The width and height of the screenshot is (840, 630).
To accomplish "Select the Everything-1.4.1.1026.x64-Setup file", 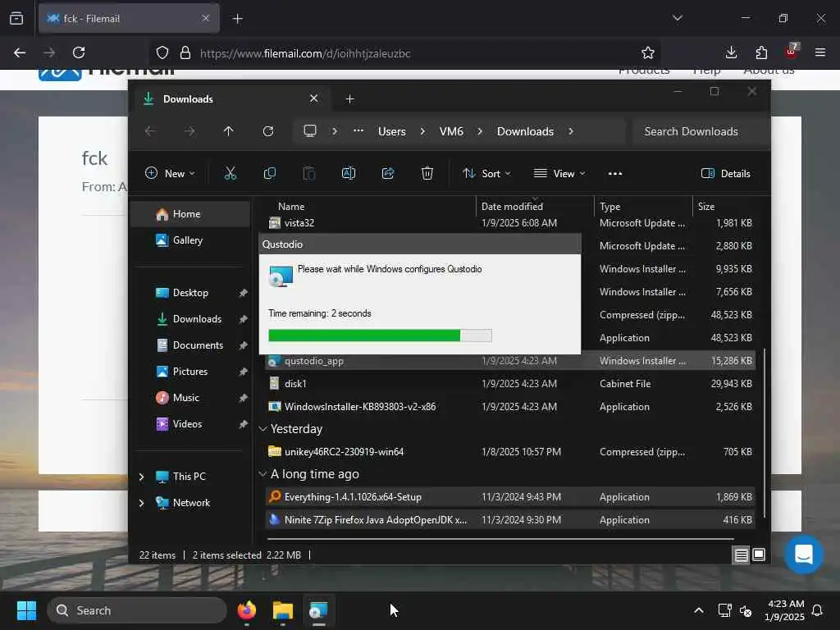I will pos(510,497).
